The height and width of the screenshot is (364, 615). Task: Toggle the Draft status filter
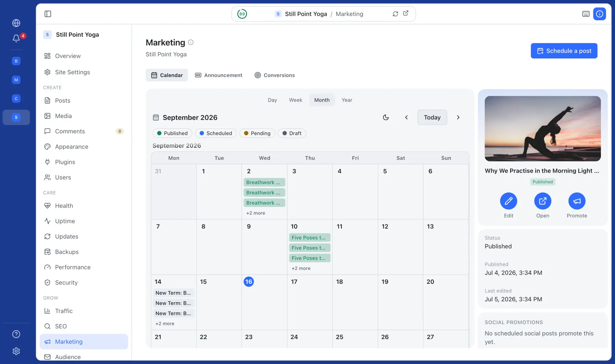(292, 133)
